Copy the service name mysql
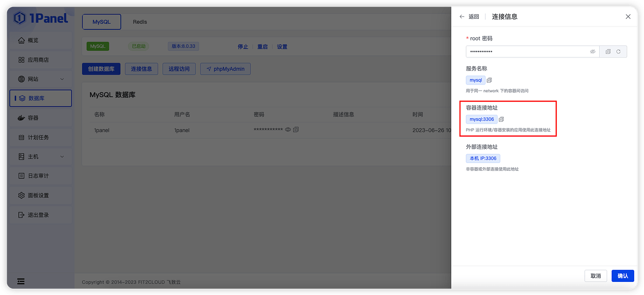The height and width of the screenshot is (295, 644). (489, 80)
